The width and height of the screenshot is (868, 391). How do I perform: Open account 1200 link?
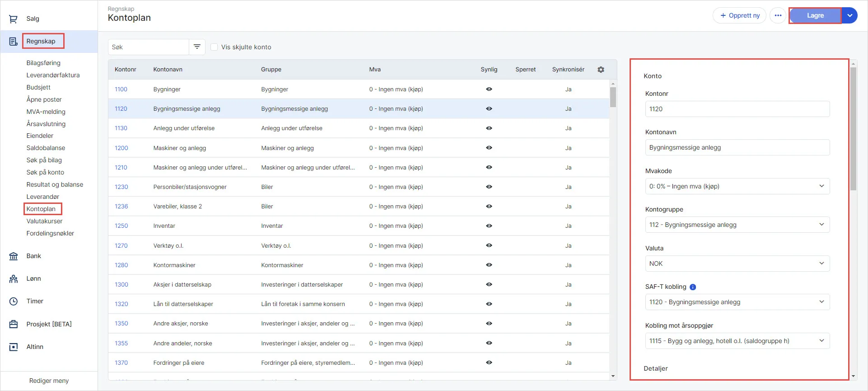(x=121, y=148)
